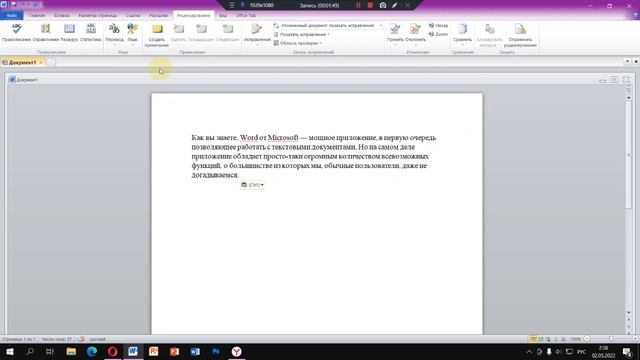This screenshot has height=360, width=640.
Task: Take a screenshot with recorder camera icon
Action: [383, 5]
